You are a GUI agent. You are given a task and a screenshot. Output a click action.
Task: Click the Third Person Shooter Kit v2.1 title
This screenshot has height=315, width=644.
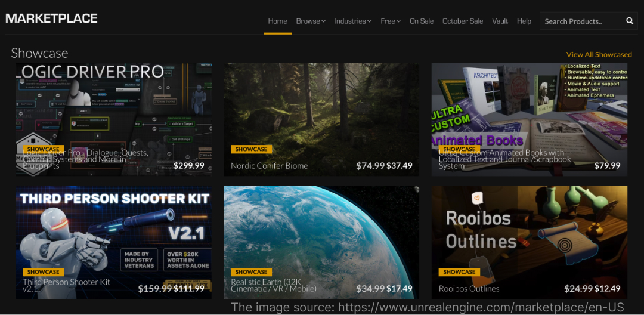click(67, 285)
